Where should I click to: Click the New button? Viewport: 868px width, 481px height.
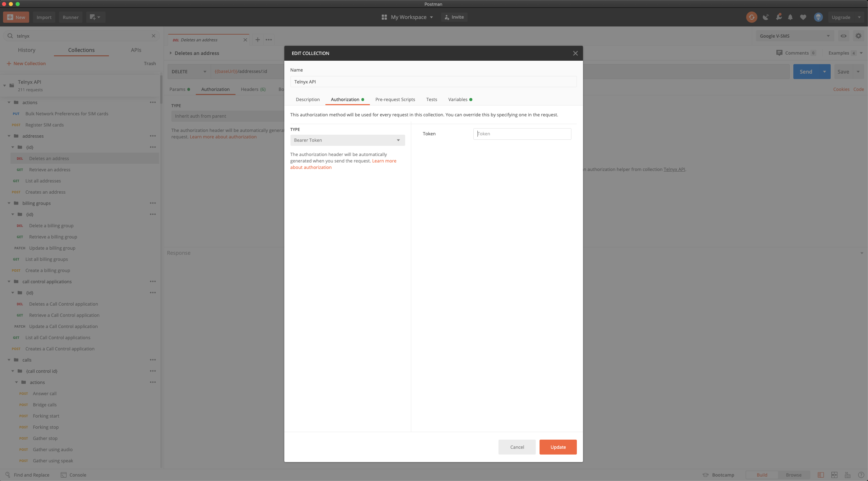click(16, 17)
